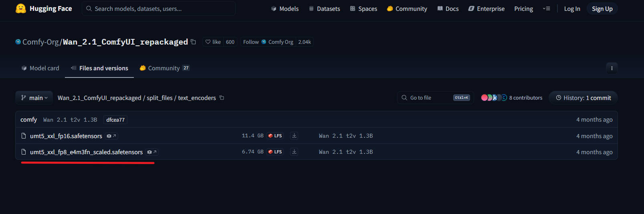Open file umt5_xxl_fp8_e4m3fn_scaled.safetensors
Screen dimensions: 644x214
[86, 152]
